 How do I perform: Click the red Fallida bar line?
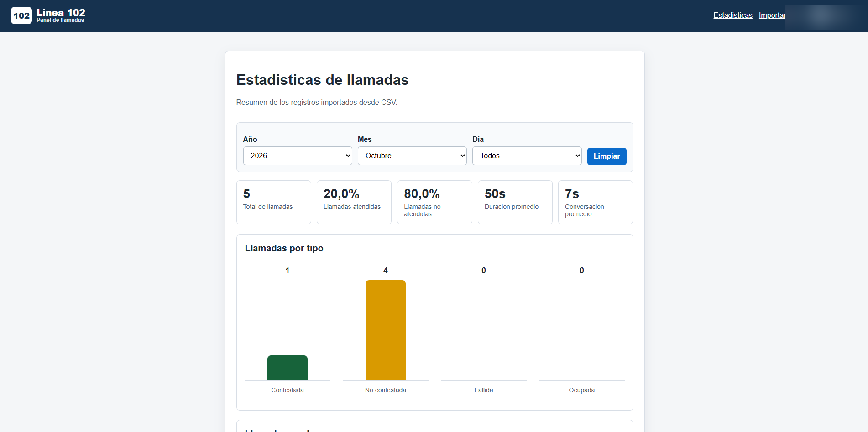coord(484,380)
